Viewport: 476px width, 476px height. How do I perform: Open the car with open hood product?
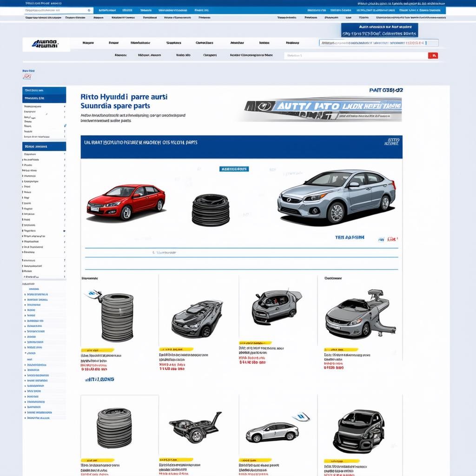[x=276, y=307]
